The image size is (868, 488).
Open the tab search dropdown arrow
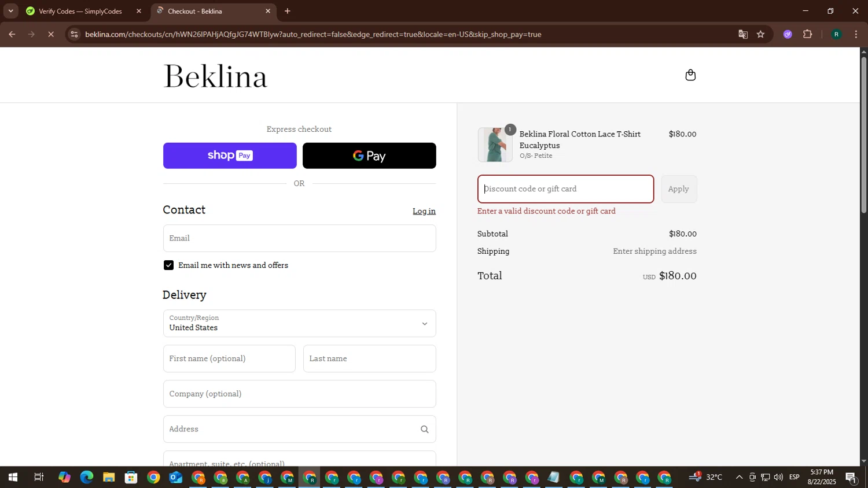[10, 11]
